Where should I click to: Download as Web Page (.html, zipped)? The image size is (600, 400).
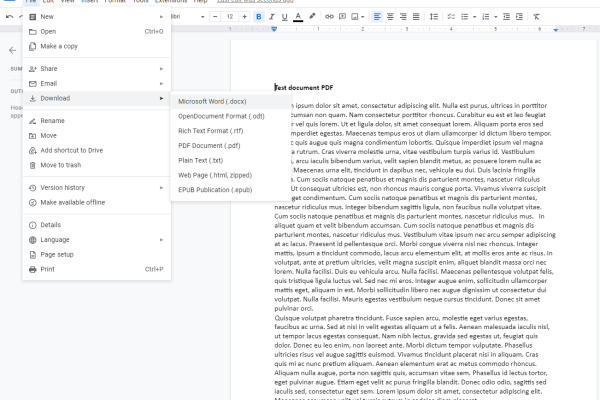[231, 175]
